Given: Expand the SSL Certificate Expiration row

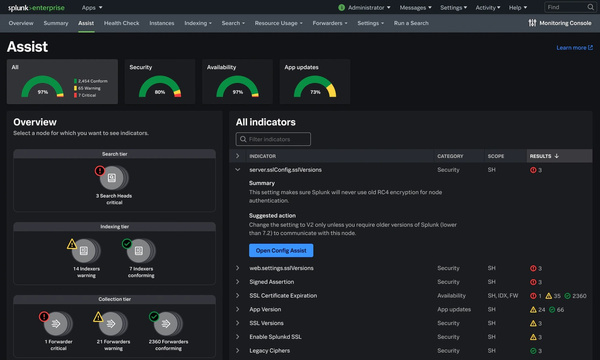Looking at the screenshot, I should (x=238, y=295).
